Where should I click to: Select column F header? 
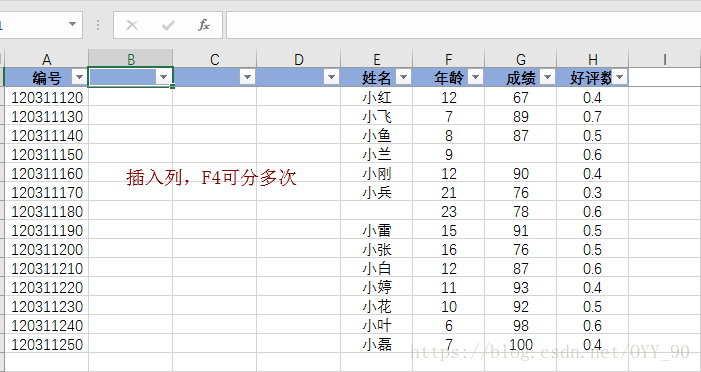[448, 59]
